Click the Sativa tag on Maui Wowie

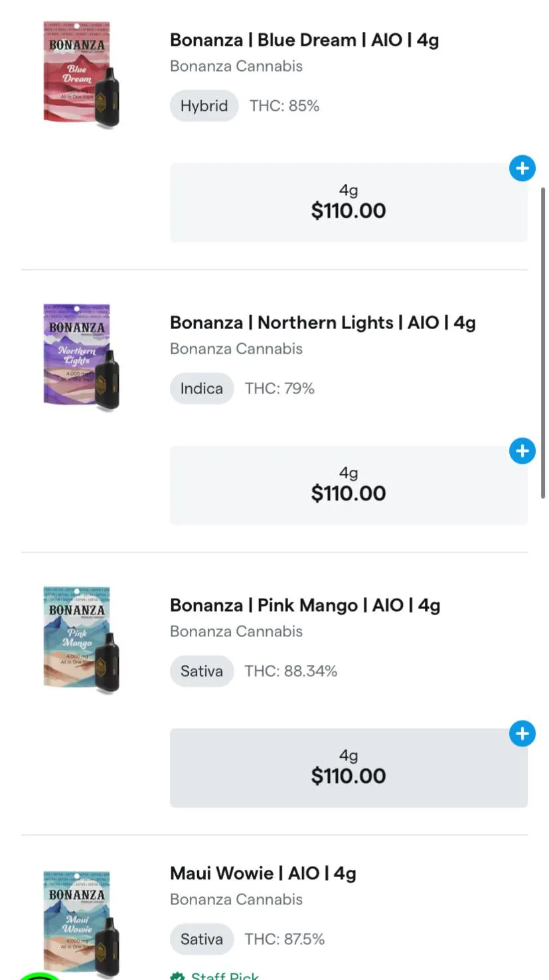(201, 940)
